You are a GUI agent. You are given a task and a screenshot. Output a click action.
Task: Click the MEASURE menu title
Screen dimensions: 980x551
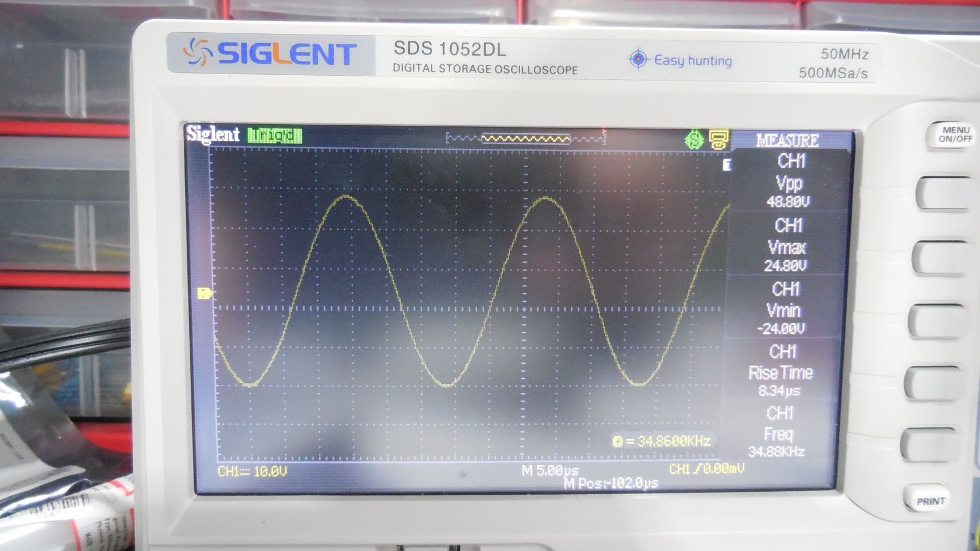787,140
